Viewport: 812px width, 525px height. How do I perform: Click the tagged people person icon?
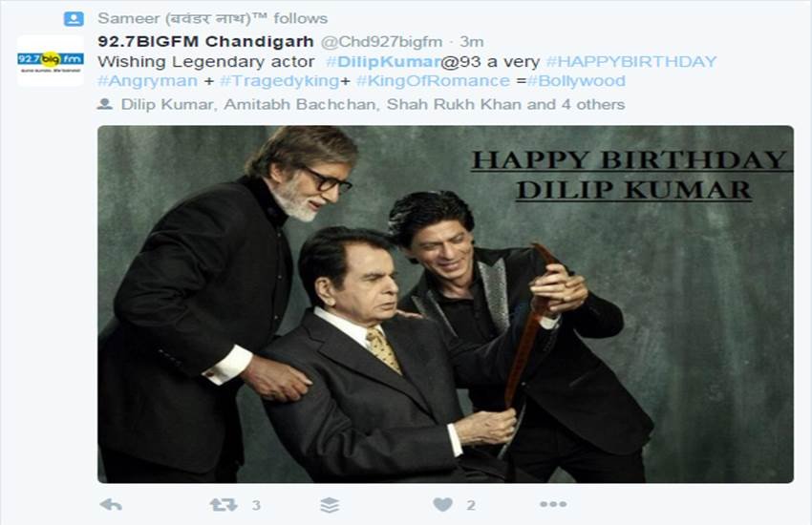point(105,104)
